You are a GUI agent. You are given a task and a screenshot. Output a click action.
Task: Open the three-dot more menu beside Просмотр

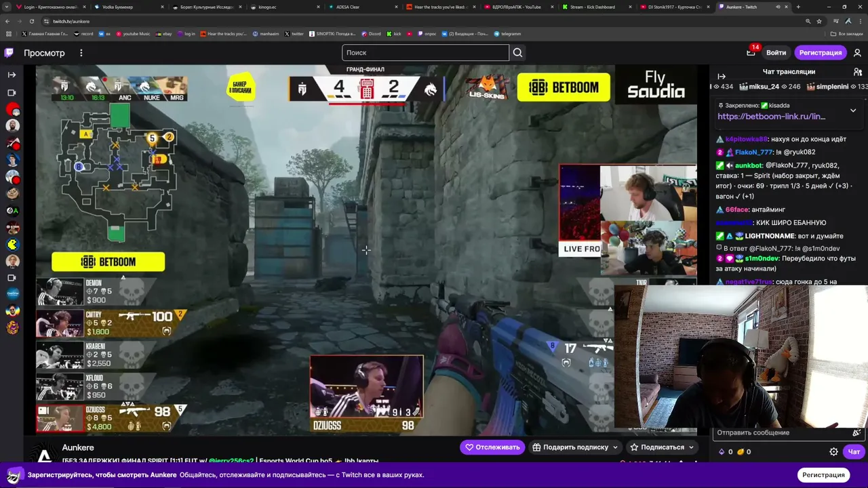tap(81, 53)
